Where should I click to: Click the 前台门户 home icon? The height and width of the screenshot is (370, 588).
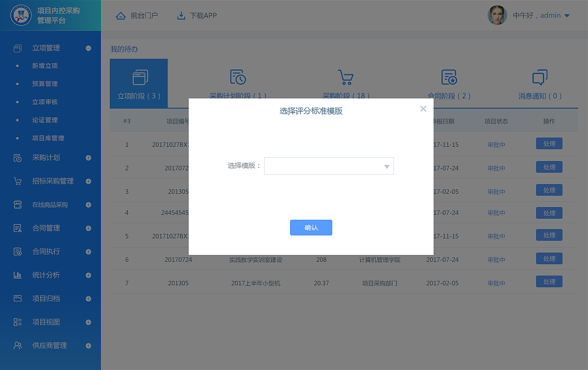click(121, 15)
